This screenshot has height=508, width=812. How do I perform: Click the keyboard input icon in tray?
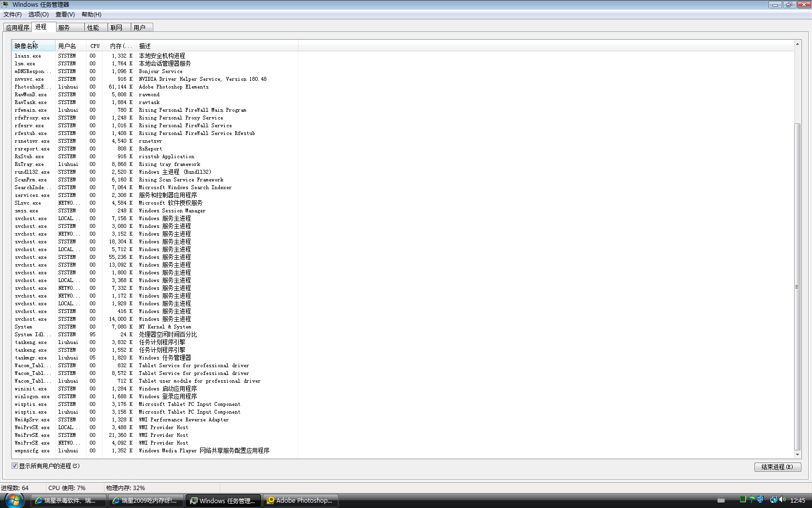721,500
